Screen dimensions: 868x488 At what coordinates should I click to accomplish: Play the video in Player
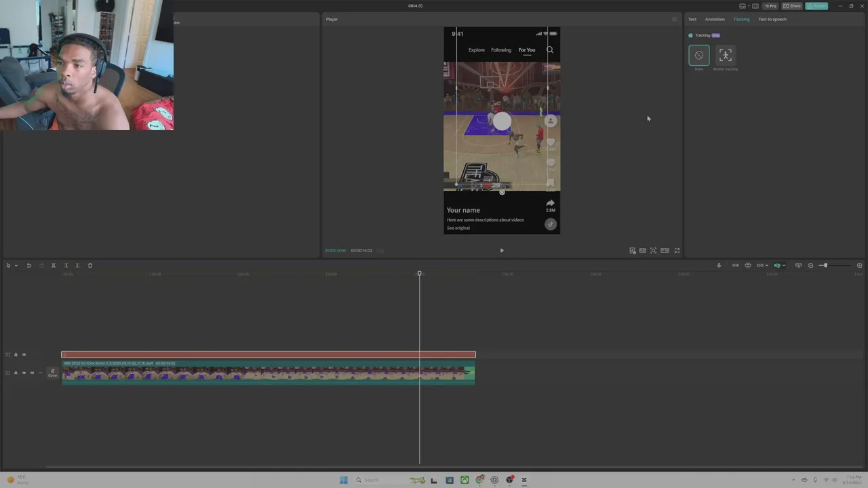[x=502, y=251]
